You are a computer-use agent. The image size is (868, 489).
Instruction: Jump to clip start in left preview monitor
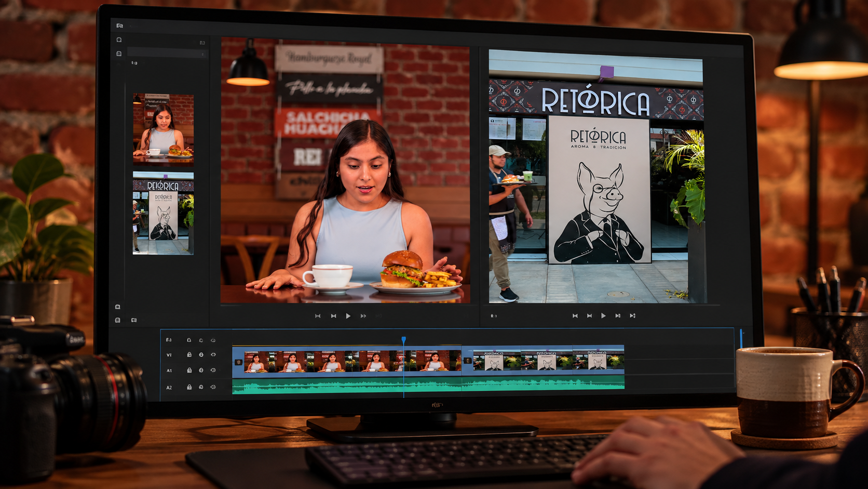[318, 316]
